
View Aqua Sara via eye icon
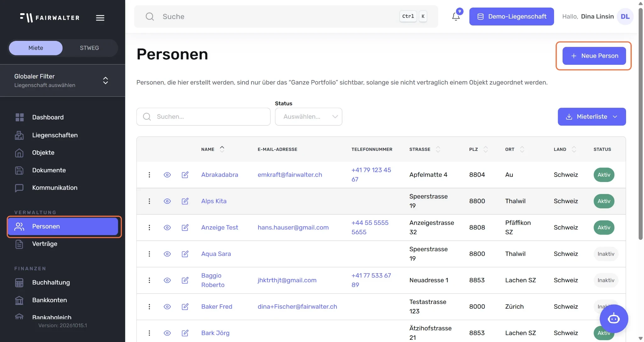coord(167,254)
